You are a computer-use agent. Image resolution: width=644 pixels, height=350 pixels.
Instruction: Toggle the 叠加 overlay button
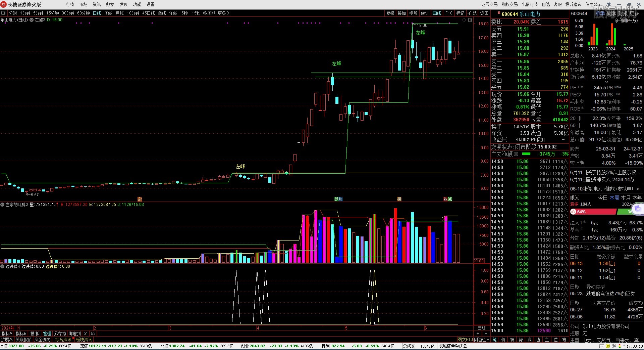(x=402, y=13)
